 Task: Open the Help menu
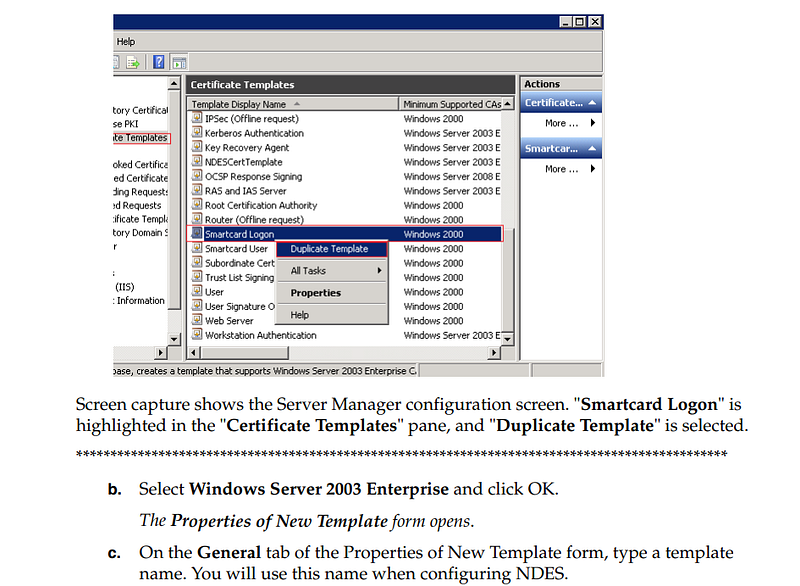[x=126, y=41]
